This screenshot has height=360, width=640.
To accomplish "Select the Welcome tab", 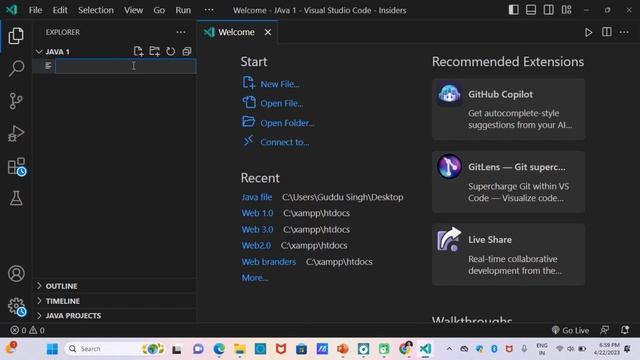I will [236, 32].
